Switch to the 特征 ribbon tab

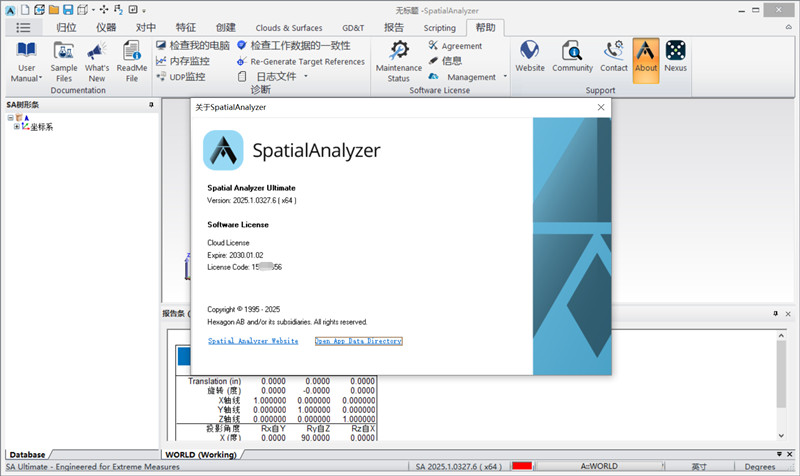(x=186, y=28)
